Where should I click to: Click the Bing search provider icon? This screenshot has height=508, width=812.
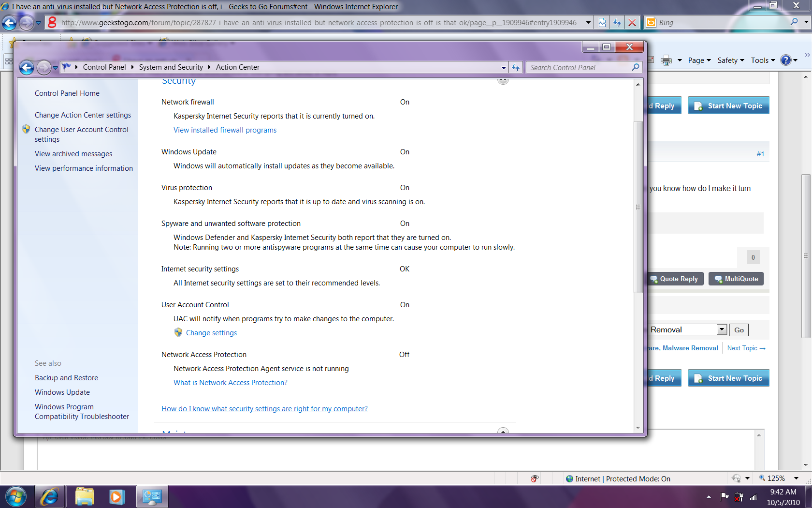651,22
